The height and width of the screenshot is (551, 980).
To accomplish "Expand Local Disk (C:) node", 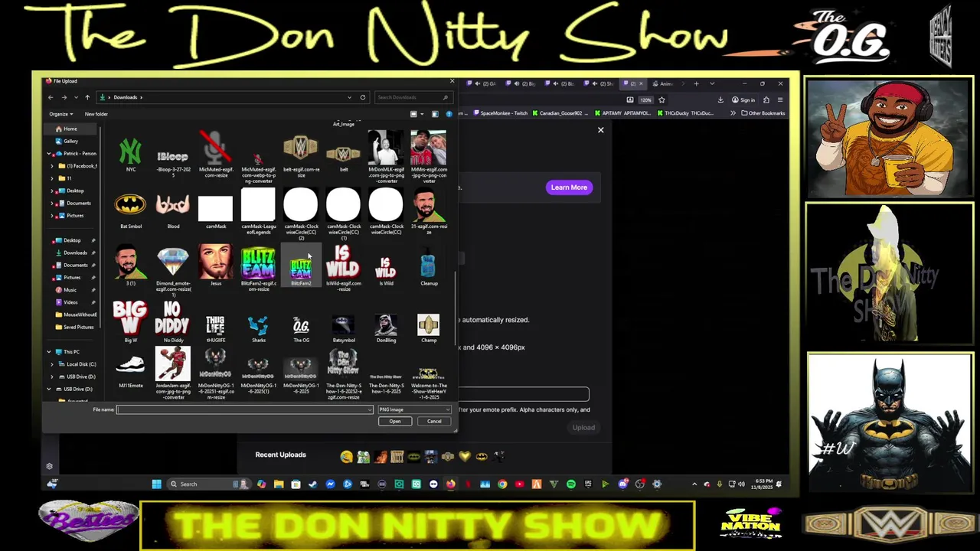I will pyautogui.click(x=52, y=364).
